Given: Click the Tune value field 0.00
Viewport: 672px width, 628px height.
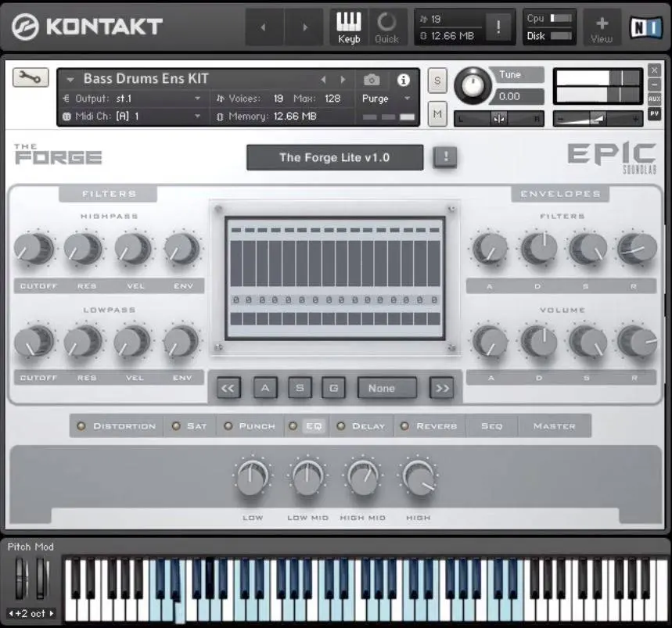Looking at the screenshot, I should coord(519,96).
